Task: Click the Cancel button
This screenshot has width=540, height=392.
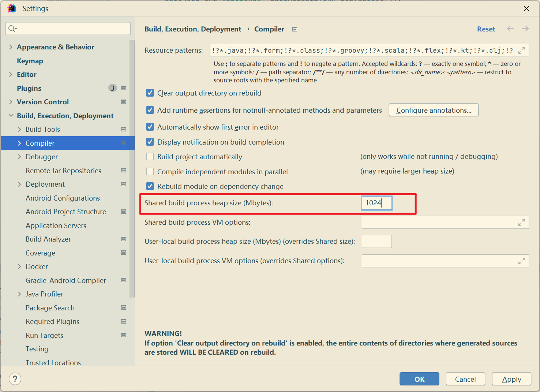Action: pyautogui.click(x=465, y=379)
